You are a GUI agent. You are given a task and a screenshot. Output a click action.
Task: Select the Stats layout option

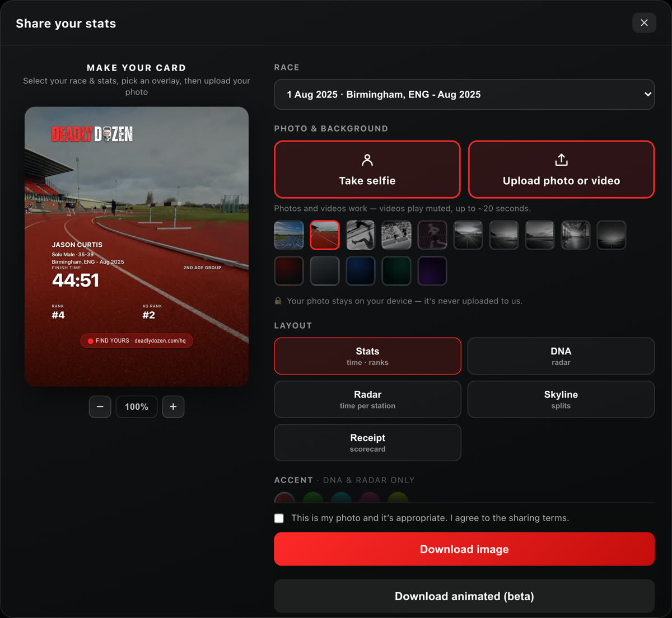point(367,356)
